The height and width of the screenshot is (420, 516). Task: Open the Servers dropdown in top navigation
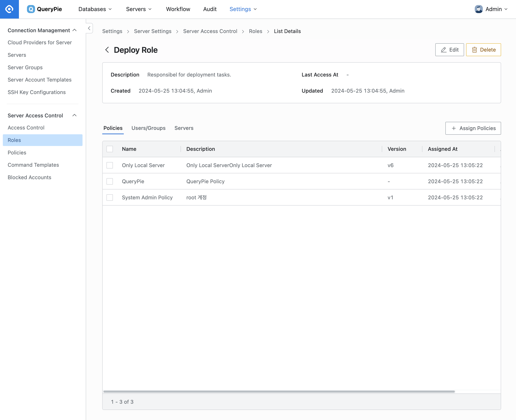point(139,9)
